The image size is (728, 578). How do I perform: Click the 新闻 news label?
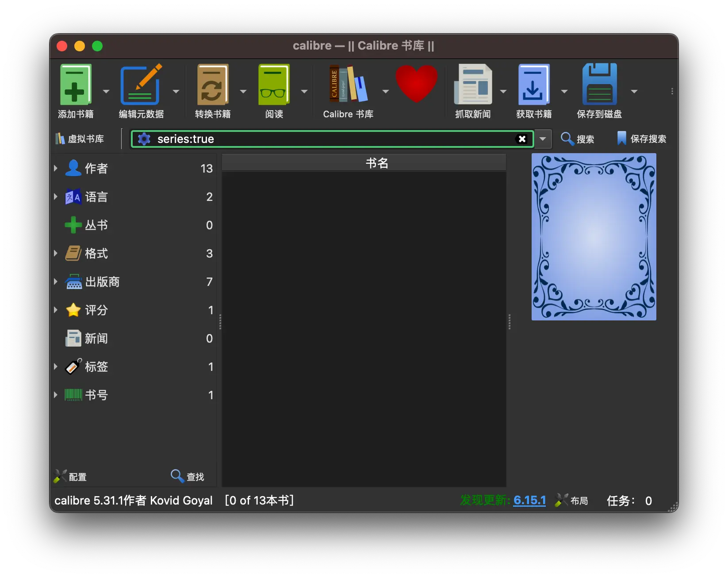pos(96,338)
